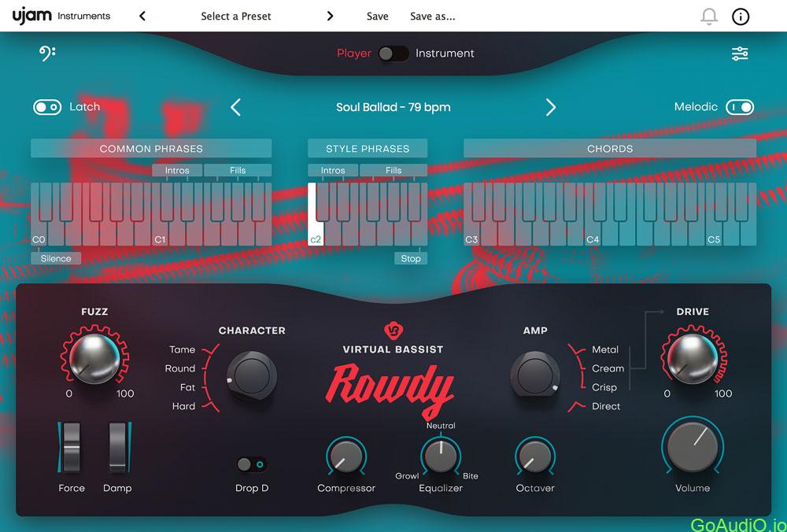
Task: Select the Tame character option
Action: pos(183,349)
